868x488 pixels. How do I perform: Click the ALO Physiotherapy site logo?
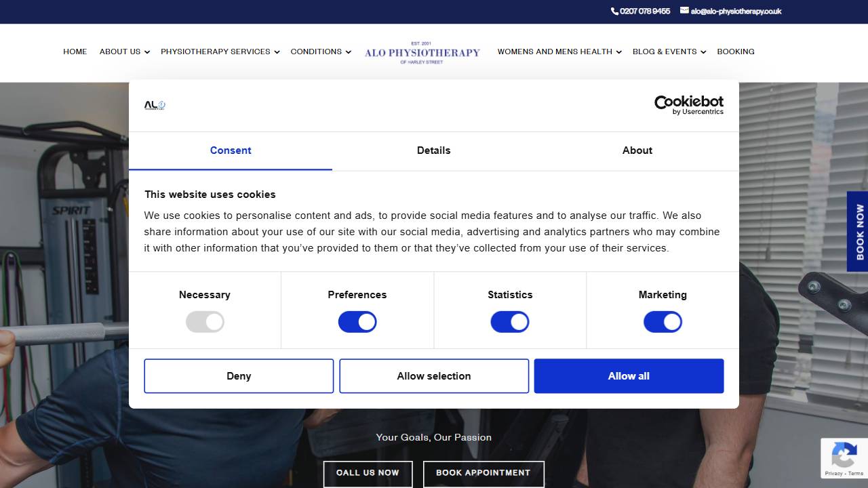click(422, 52)
